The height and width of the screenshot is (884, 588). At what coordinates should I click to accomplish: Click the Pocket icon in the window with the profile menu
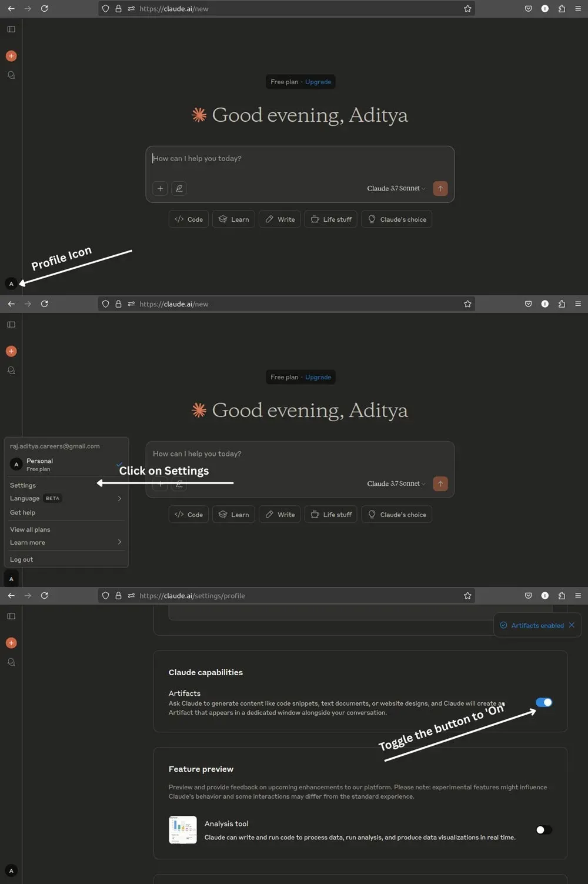528,303
